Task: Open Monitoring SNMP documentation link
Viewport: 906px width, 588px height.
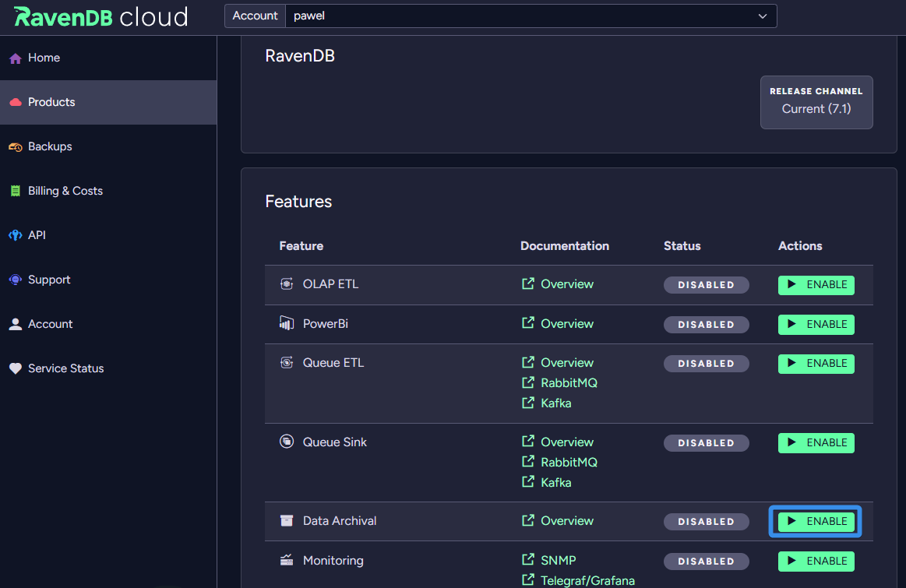Action: (558, 561)
